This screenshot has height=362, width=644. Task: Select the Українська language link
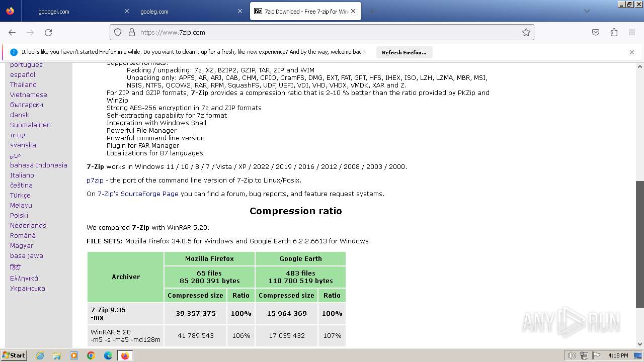click(28, 288)
